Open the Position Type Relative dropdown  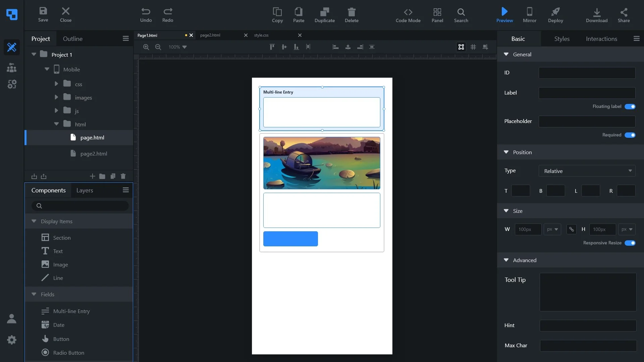[587, 171]
